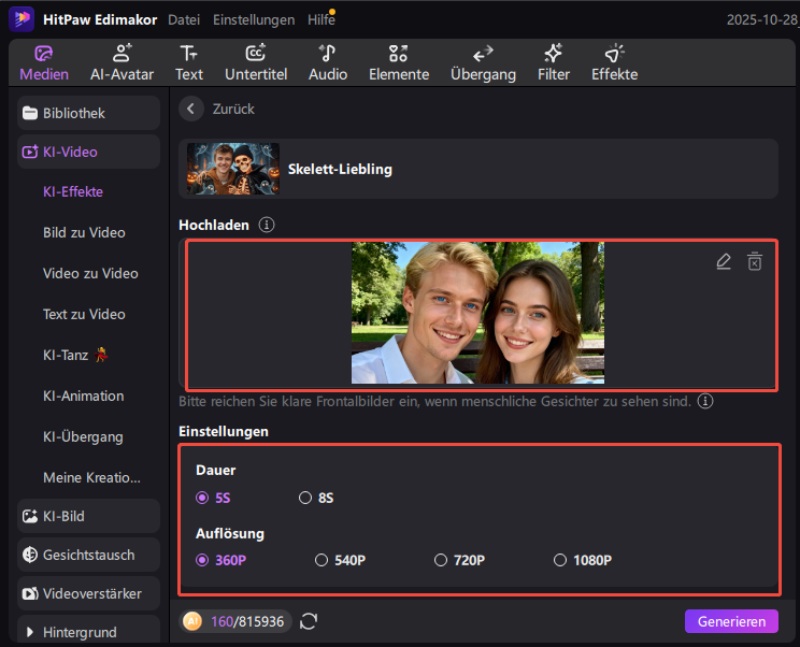This screenshot has height=647, width=800.
Task: Go back with the Zurück button
Action: point(219,109)
